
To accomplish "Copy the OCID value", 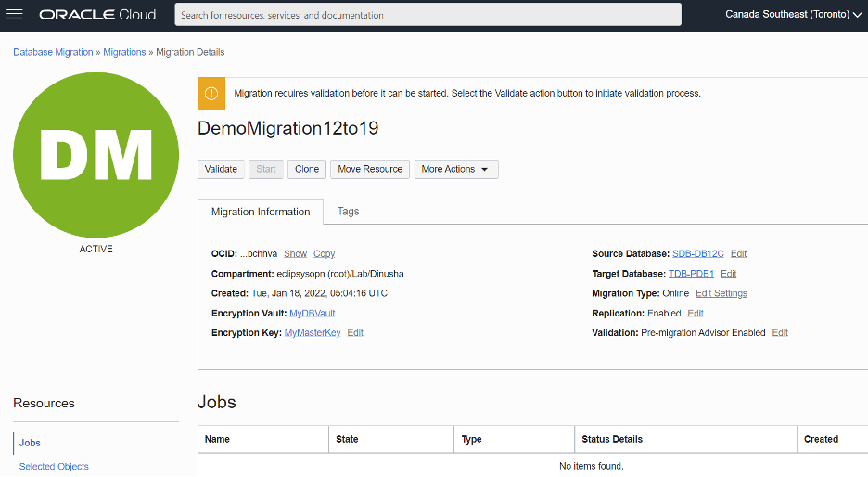I will 324,253.
